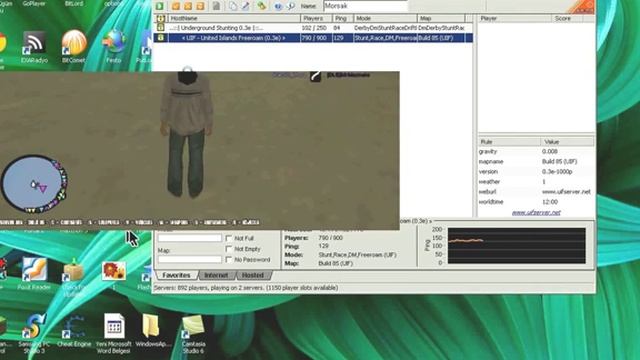
Task: Click the third orange Refresh Server toolbar icon
Action: point(200,6)
